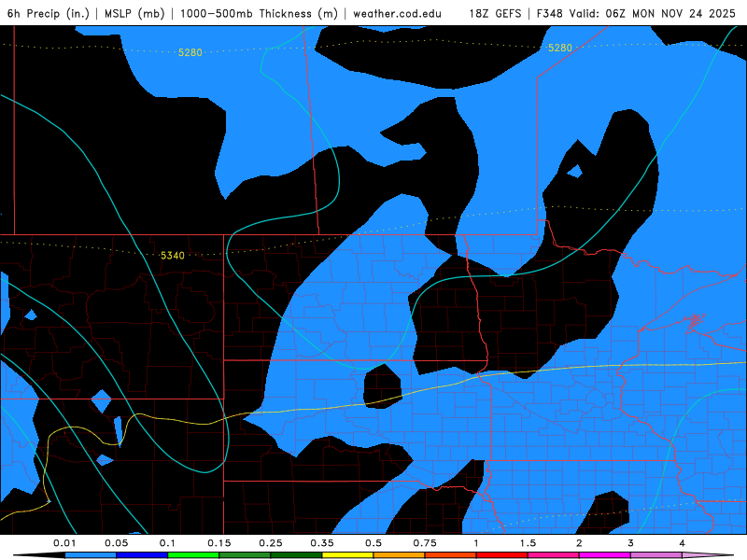Select the medium green 0.15–0.25 legend swatch

click(245, 555)
